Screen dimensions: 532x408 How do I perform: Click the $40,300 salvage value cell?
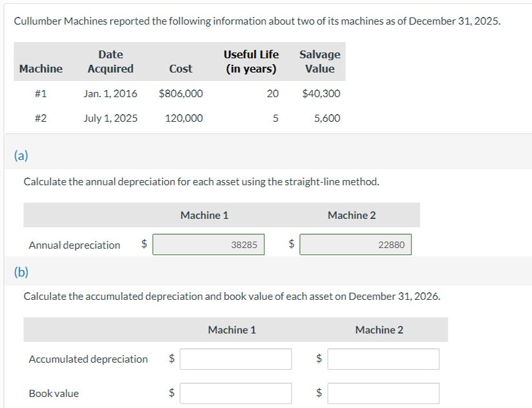322,93
